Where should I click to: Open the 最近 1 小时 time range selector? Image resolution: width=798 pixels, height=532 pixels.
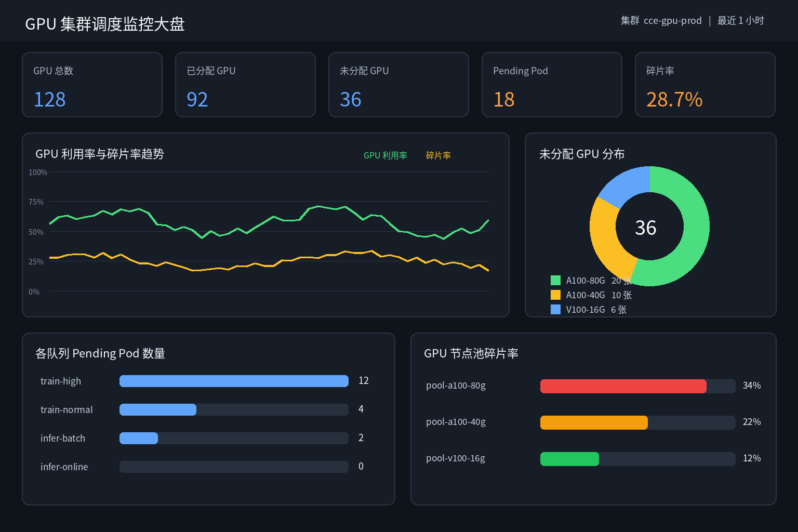(x=740, y=20)
